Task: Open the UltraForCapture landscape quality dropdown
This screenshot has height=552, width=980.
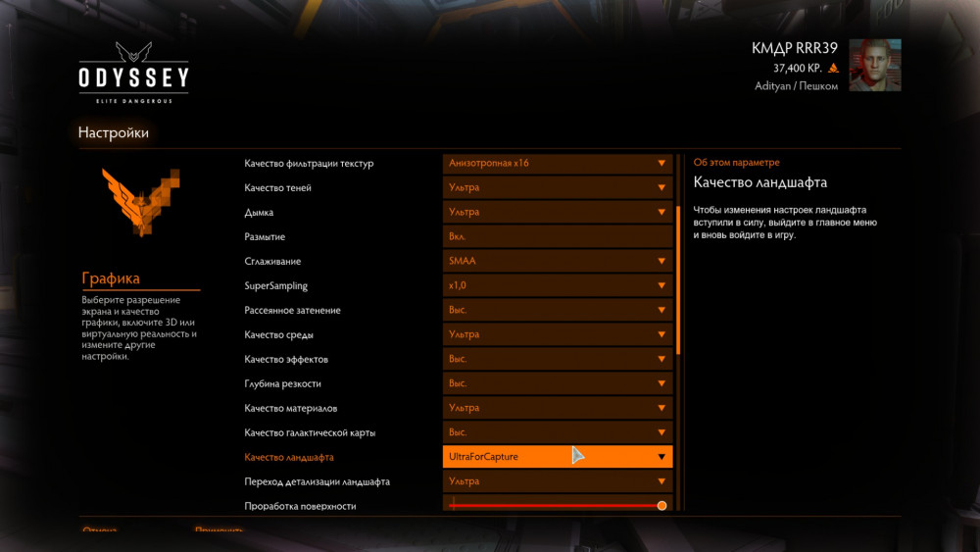Action: [558, 456]
